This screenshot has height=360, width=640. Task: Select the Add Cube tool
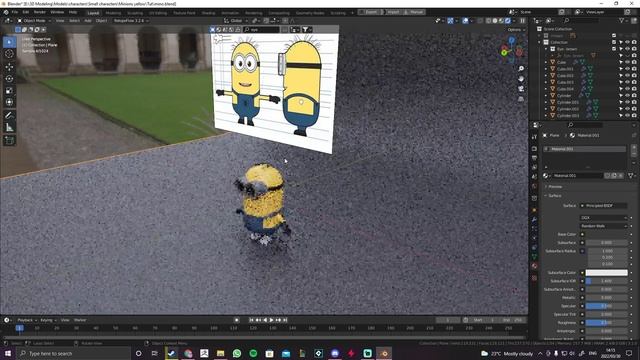(9, 141)
